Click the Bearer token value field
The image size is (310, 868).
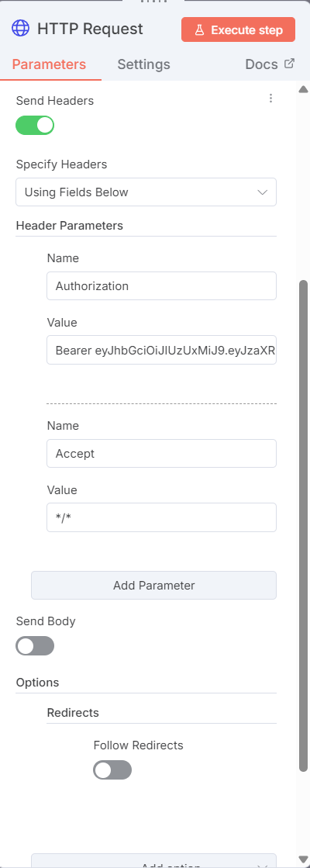161,350
